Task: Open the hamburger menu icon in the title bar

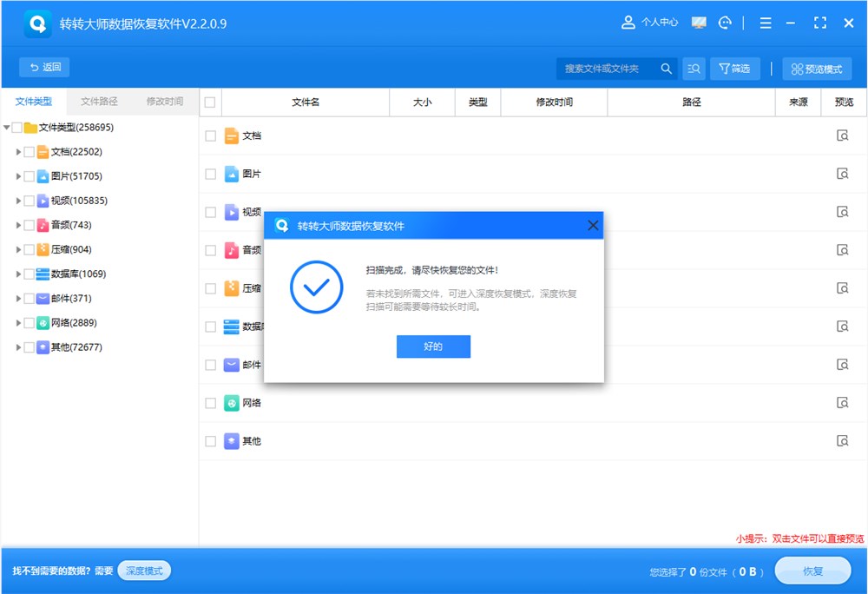Action: click(765, 23)
